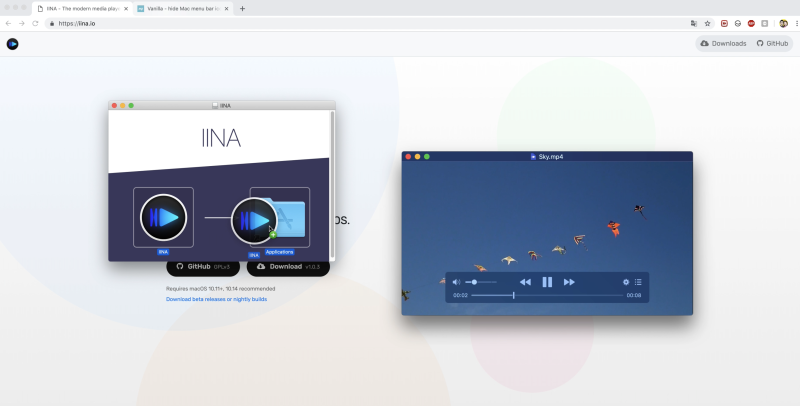Reload the iina.io page
Viewport: 800px width, 406px height.
35,23
